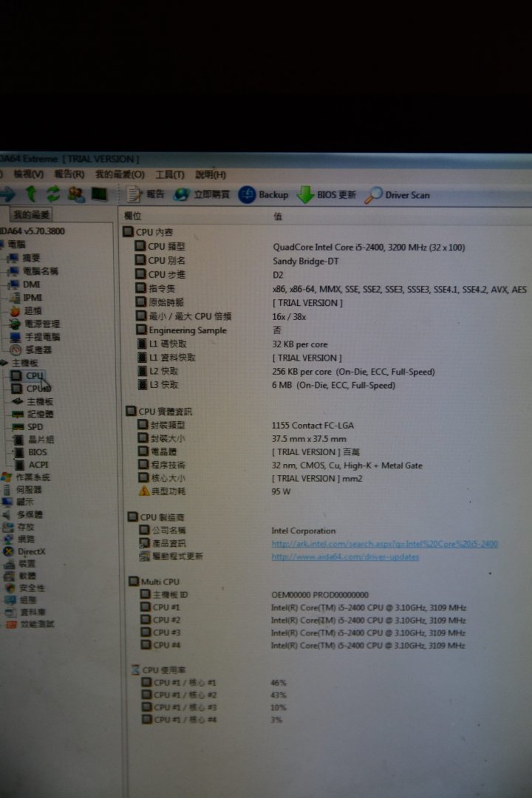Image resolution: width=532 pixels, height=798 pixels.
Task: Select the CPU 別名 row
Action: point(237,261)
